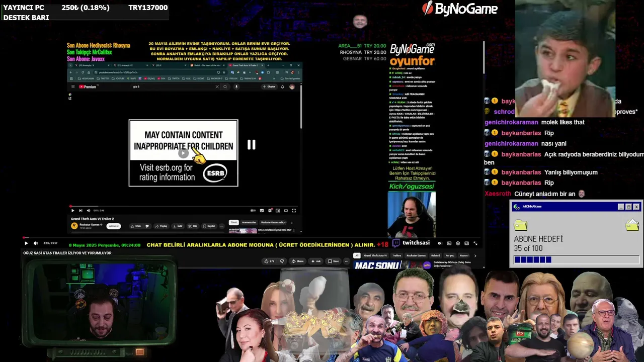Open more actions for outer video

[346, 261]
